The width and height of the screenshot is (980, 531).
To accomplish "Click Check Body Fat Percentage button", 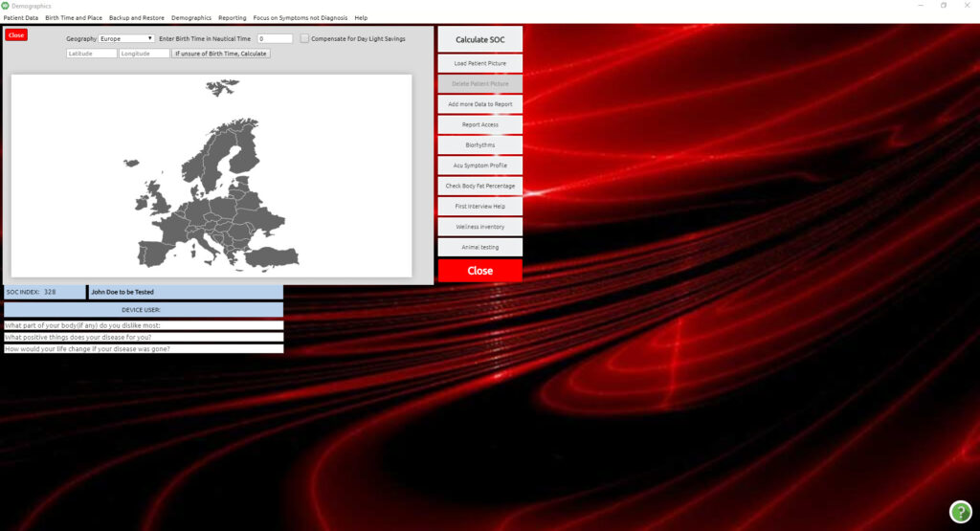I will pyautogui.click(x=480, y=186).
